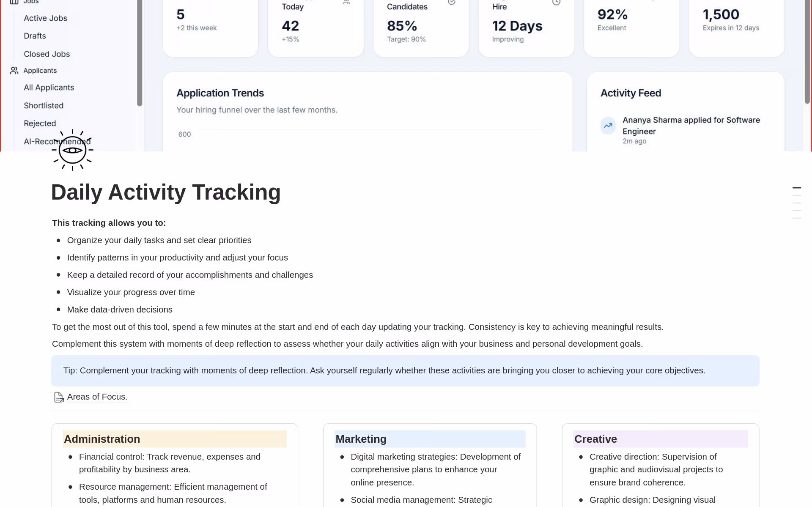Click the trending-up icon in the Activity Feed
Viewport: 812px width, 507px height.
[608, 125]
